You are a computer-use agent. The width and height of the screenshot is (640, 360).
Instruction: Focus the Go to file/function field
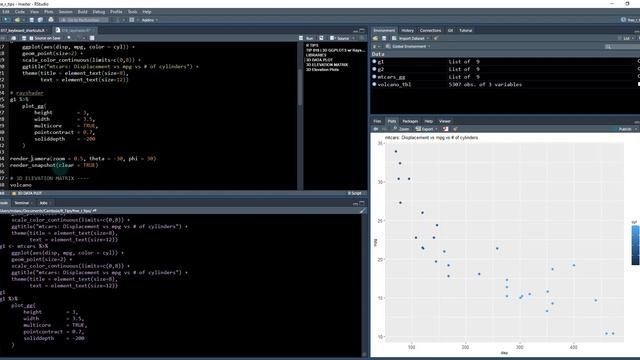84,20
